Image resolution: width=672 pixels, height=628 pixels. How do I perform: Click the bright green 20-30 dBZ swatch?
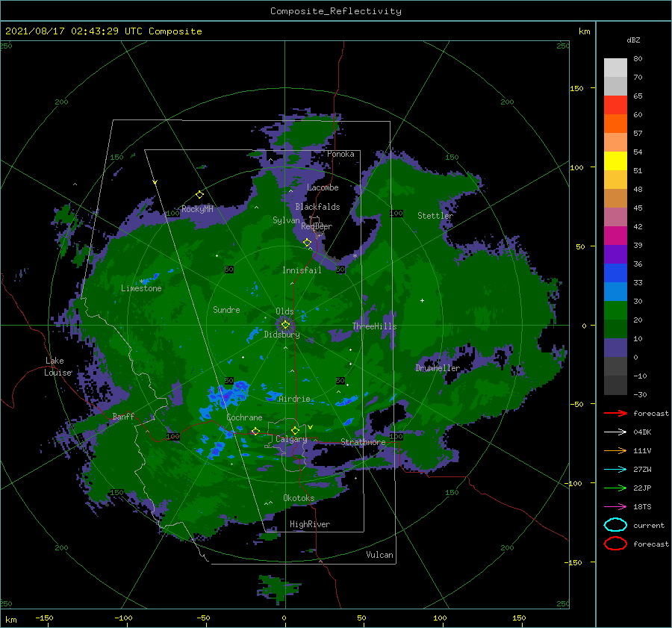point(615,310)
